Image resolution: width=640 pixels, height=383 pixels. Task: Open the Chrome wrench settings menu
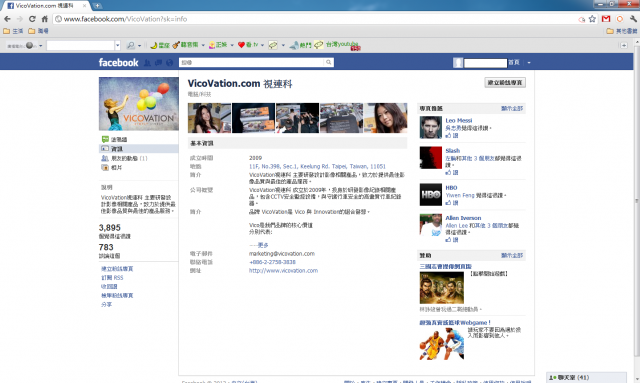pos(633,19)
